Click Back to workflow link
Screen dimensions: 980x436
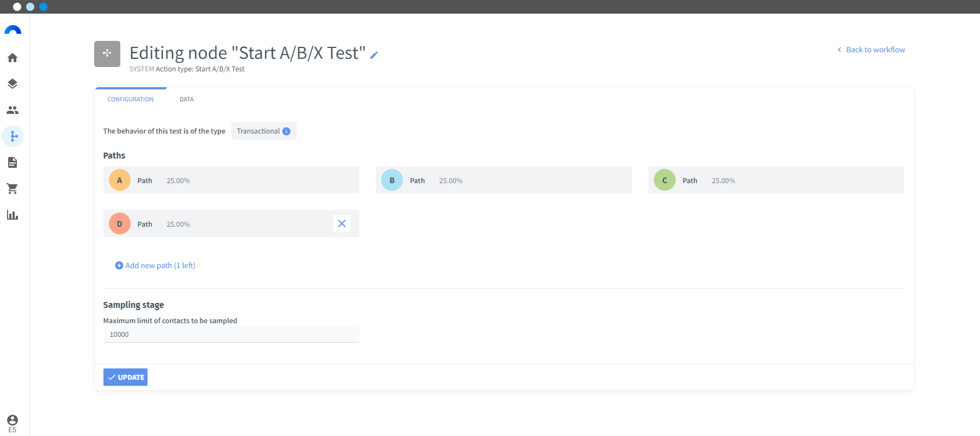pyautogui.click(x=871, y=50)
